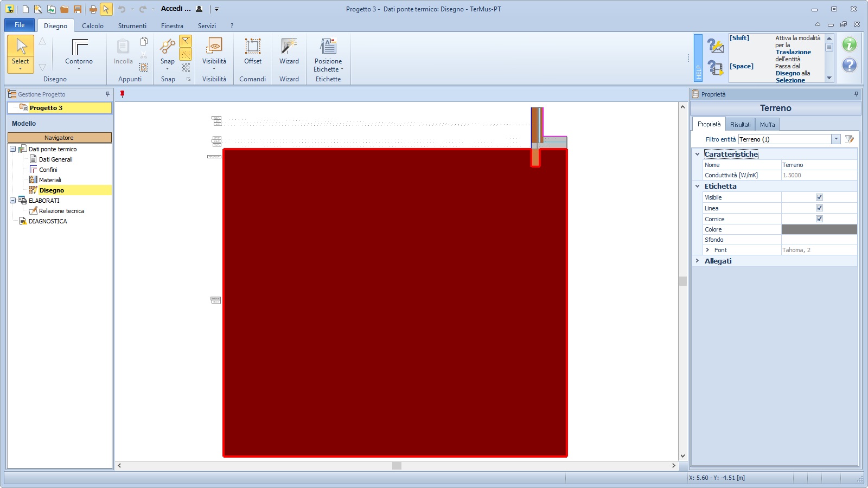This screenshot has height=488, width=868.
Task: Open Posizione Etichette menu
Action: (x=328, y=54)
